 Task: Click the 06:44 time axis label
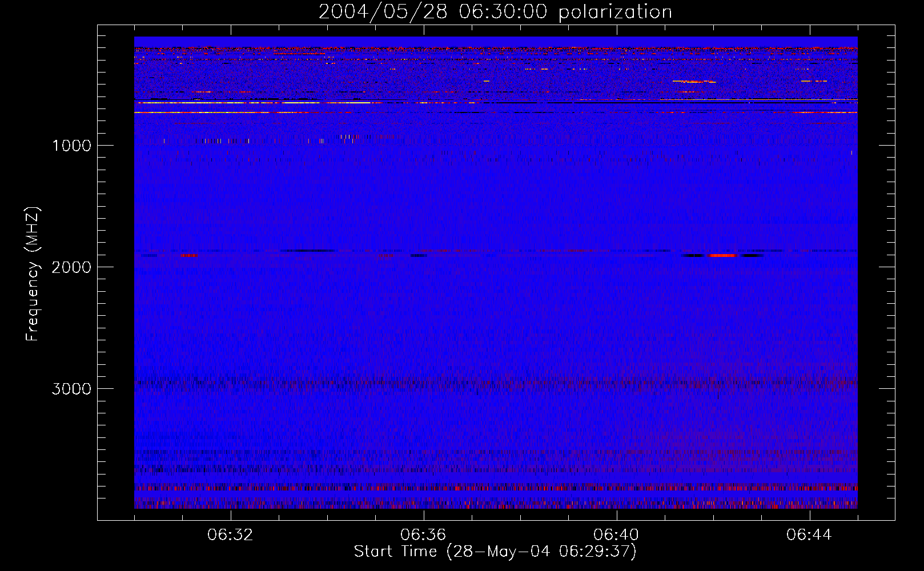point(809,535)
